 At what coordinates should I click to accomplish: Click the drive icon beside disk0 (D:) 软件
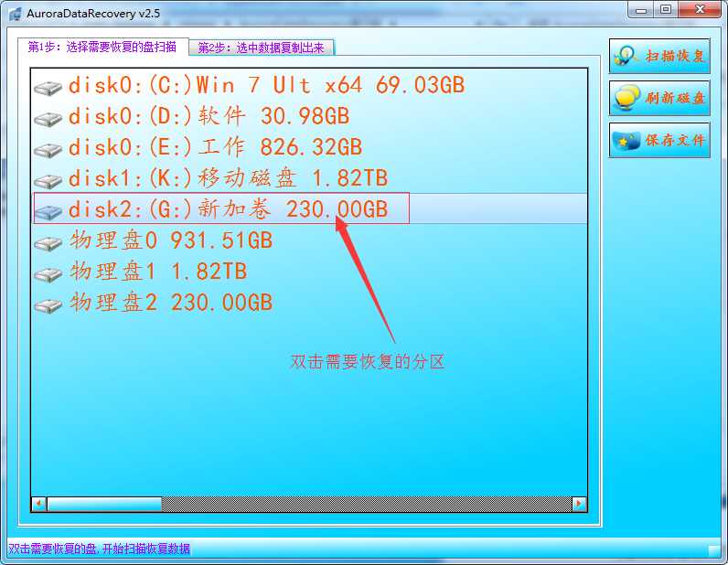pyautogui.click(x=48, y=118)
